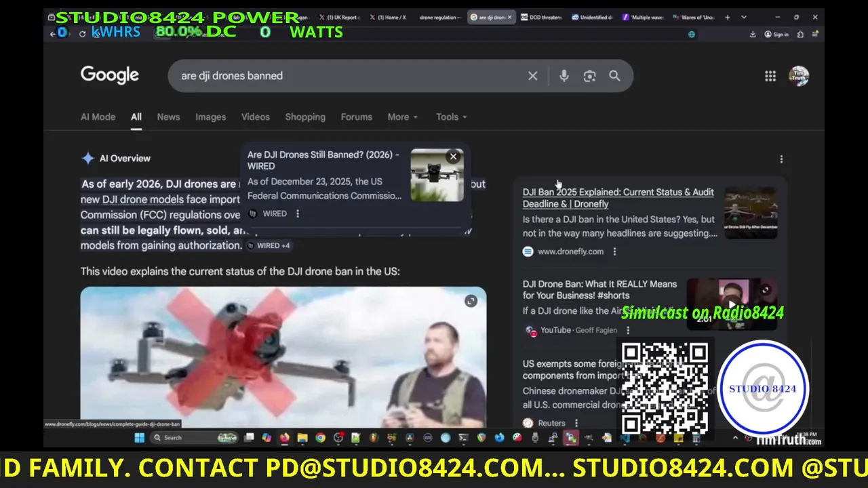Open 'Are DJI Drones Still Banned? (2026)' WIRED link
The image size is (868, 488).
pos(323,160)
